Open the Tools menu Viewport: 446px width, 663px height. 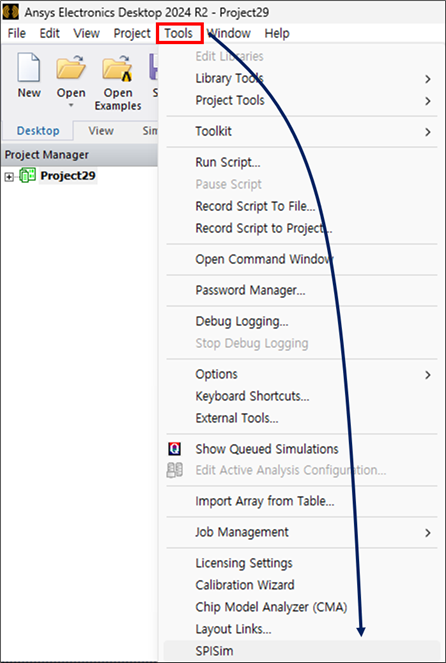coord(180,33)
